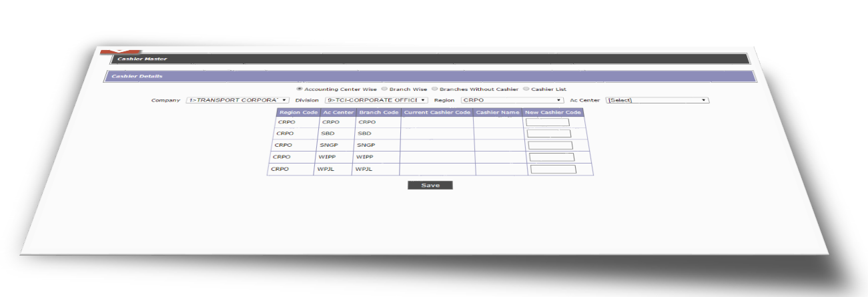Select the Accounting Center Wise radio button
This screenshot has height=297, width=868.
300,88
